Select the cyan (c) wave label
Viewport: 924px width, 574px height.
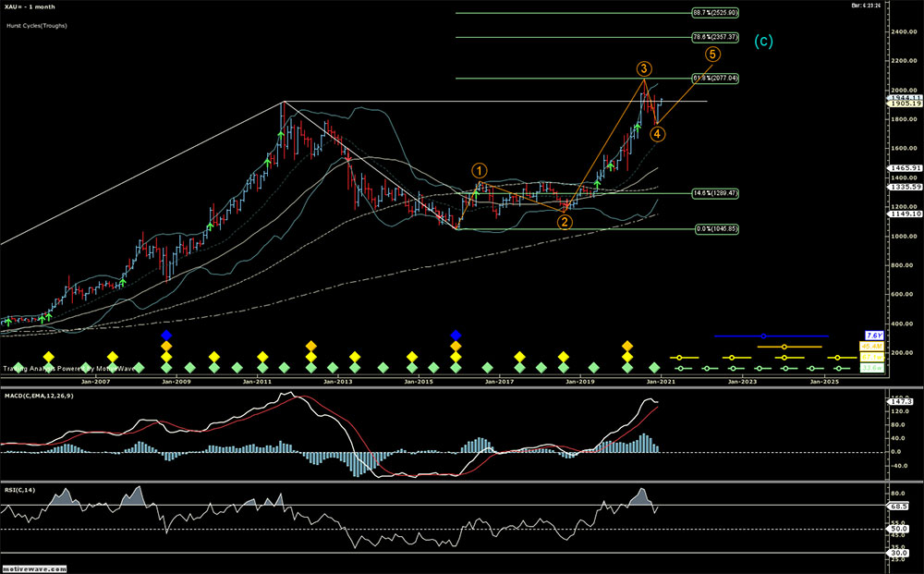(x=764, y=41)
